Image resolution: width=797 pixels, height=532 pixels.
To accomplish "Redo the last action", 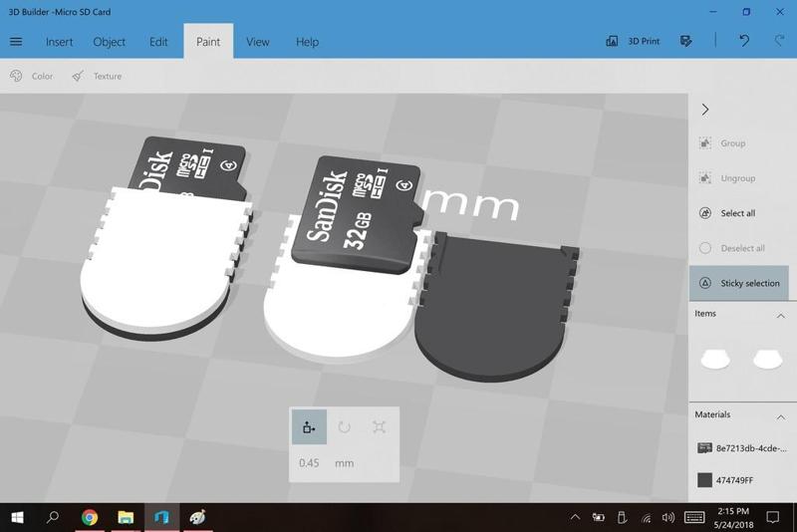I will pyautogui.click(x=779, y=41).
